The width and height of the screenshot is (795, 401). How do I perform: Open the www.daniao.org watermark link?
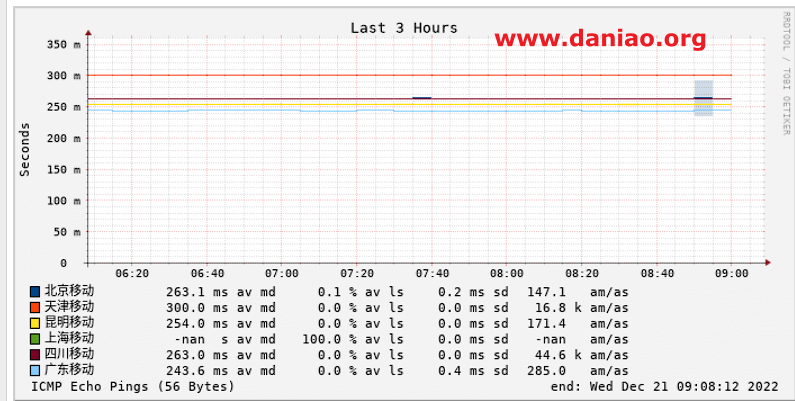(600, 39)
